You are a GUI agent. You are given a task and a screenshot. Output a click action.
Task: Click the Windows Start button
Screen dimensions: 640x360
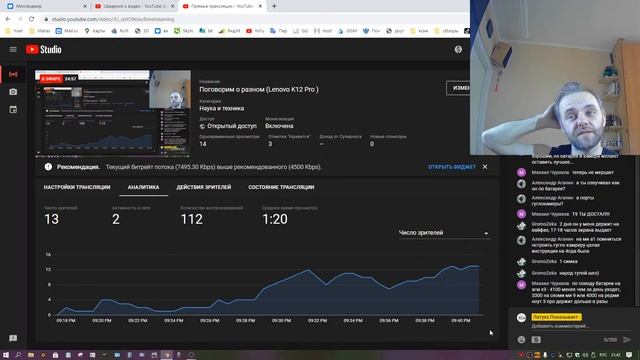pos(6,355)
